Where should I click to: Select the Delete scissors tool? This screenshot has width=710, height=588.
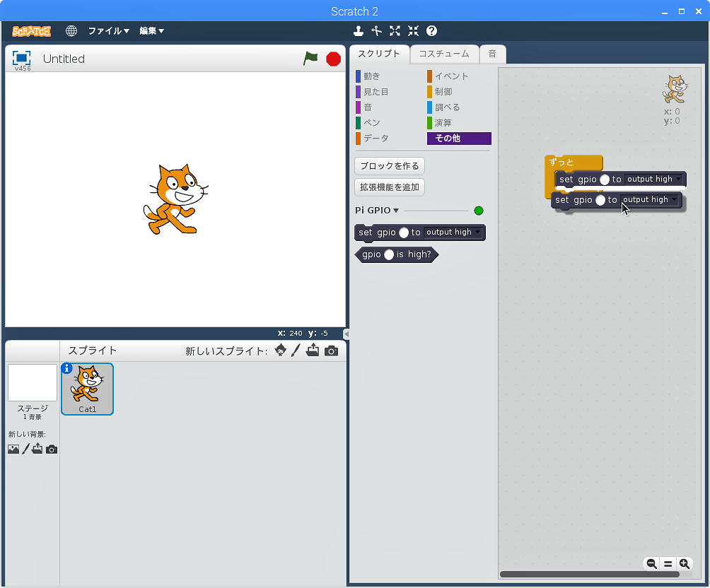(376, 31)
